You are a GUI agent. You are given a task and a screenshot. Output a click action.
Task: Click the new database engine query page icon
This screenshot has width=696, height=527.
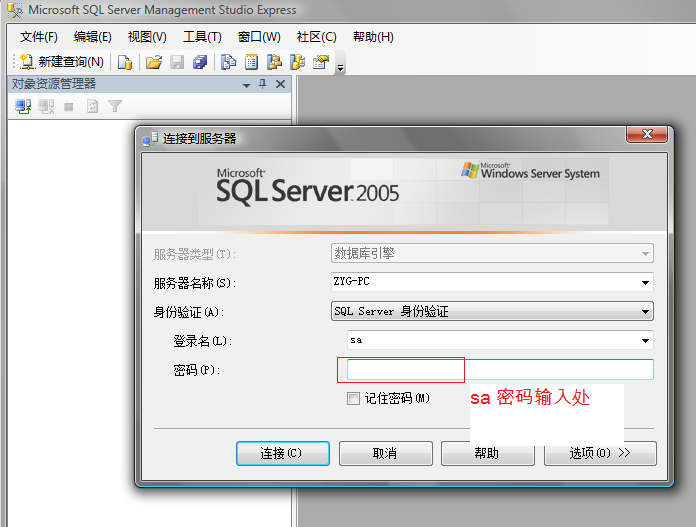[x=125, y=62]
